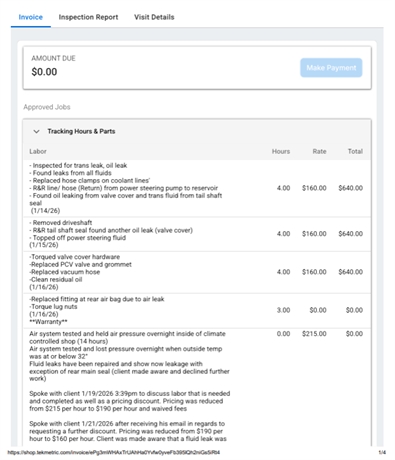Click the Hours column header

click(281, 151)
